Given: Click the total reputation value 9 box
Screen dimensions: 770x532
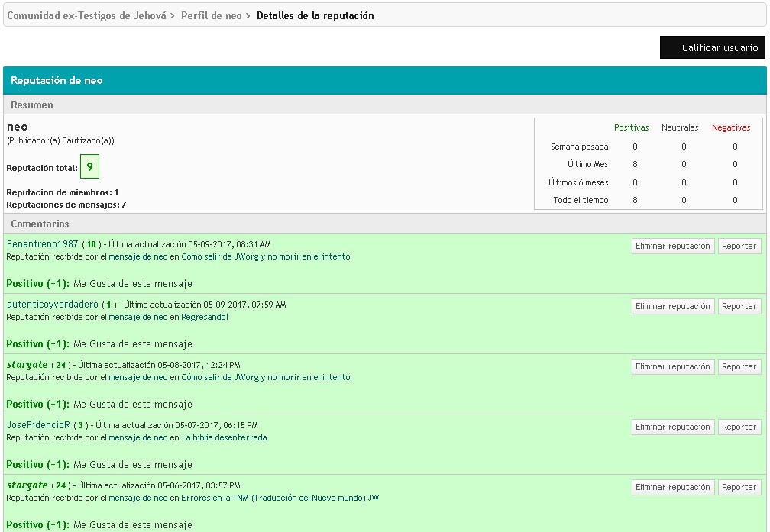Looking at the screenshot, I should click(89, 167).
